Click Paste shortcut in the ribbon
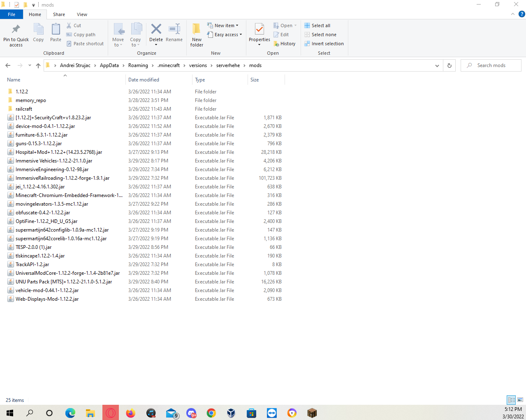Viewport: 526px width, 420px height. [85, 44]
